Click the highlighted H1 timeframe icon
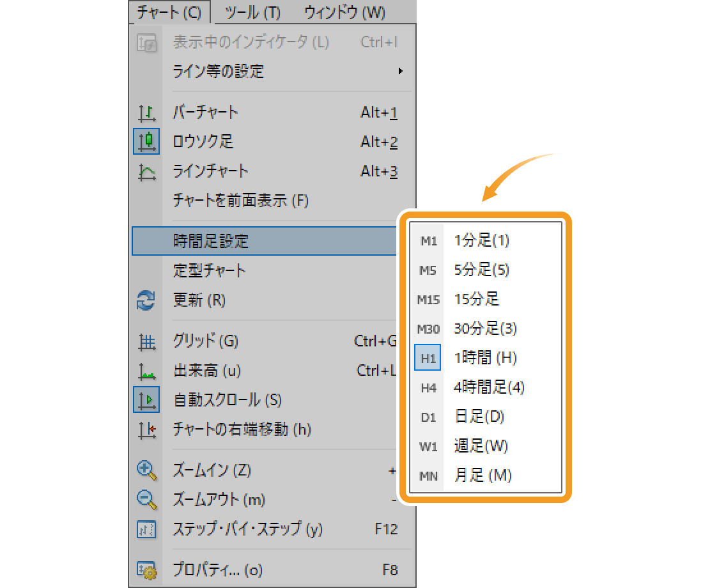Viewport: 703px width, 588px height. 428,358
